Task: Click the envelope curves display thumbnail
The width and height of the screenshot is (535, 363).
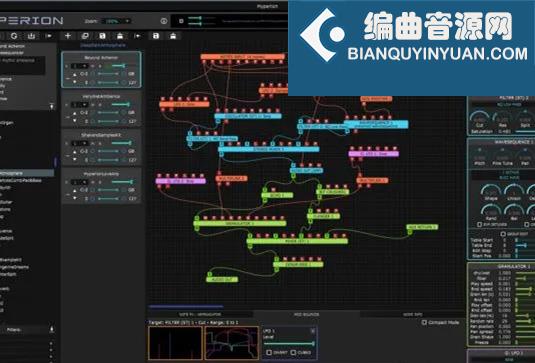Action: point(232,343)
